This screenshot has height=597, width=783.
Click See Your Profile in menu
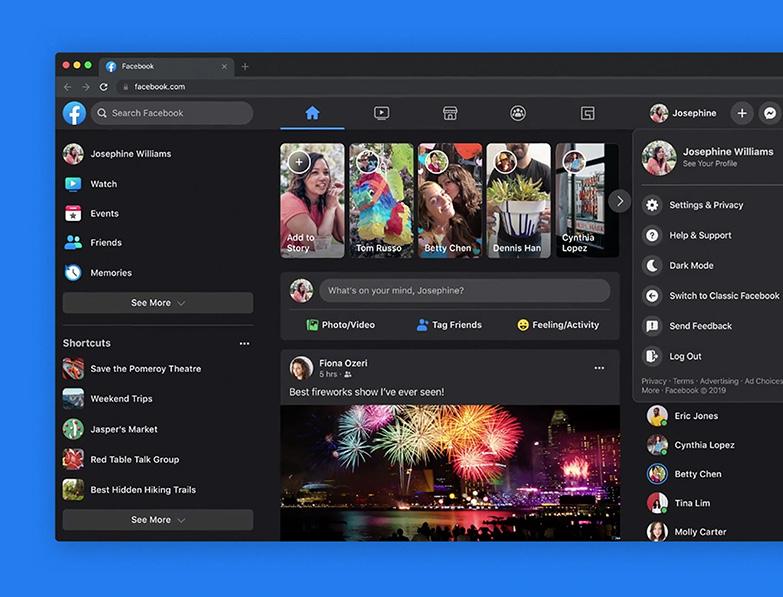click(x=710, y=164)
